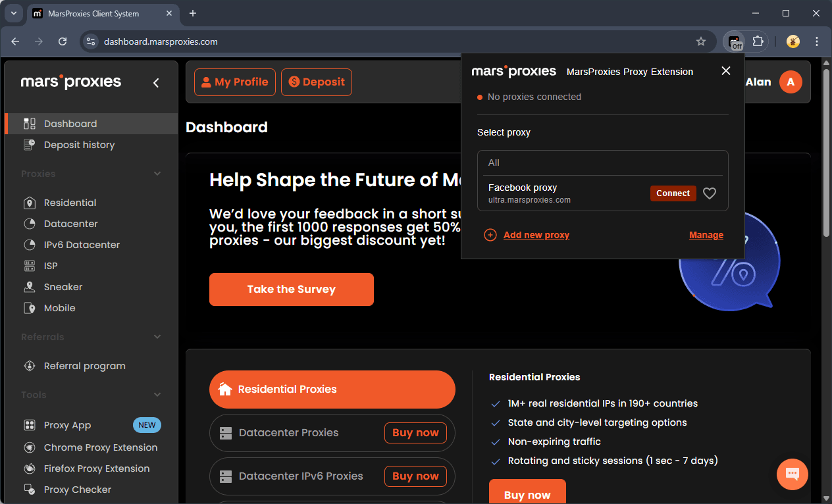
Task: Close the MarsProxies extension popup
Action: click(725, 71)
